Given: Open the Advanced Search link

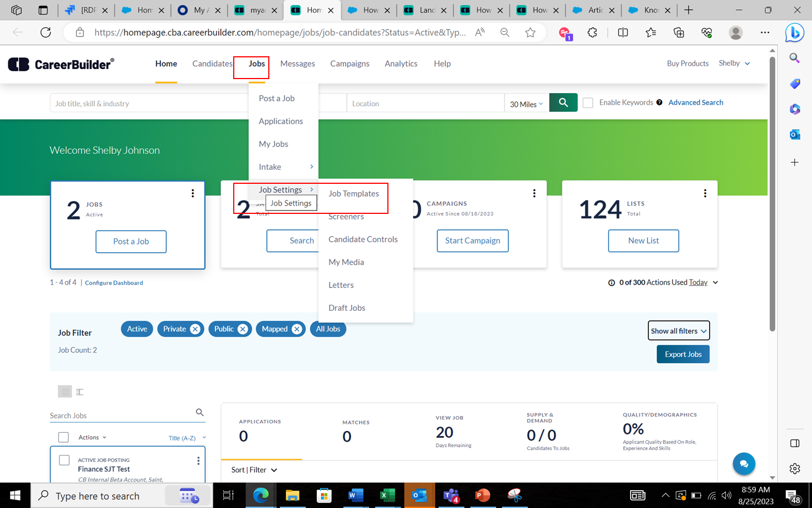Looking at the screenshot, I should click(x=695, y=102).
